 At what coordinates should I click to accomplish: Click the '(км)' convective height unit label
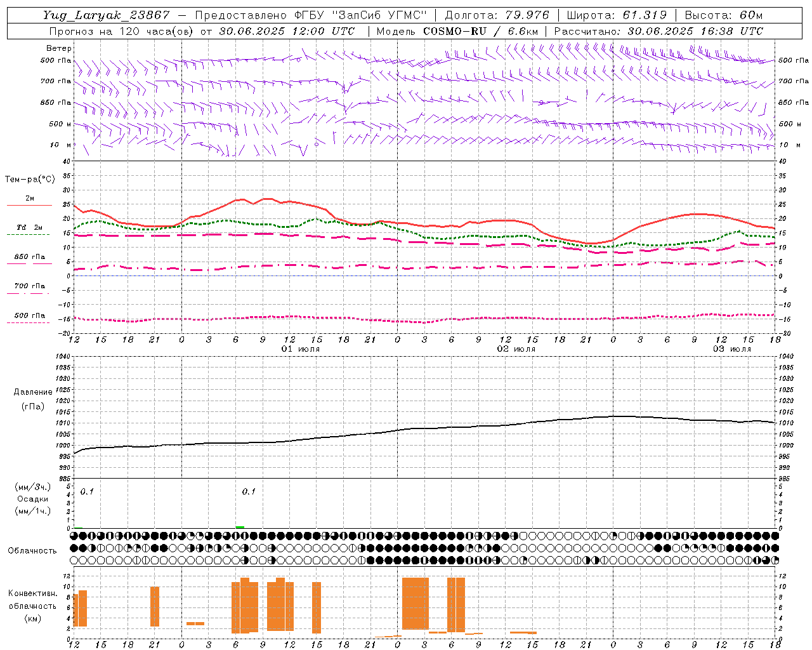point(32,618)
